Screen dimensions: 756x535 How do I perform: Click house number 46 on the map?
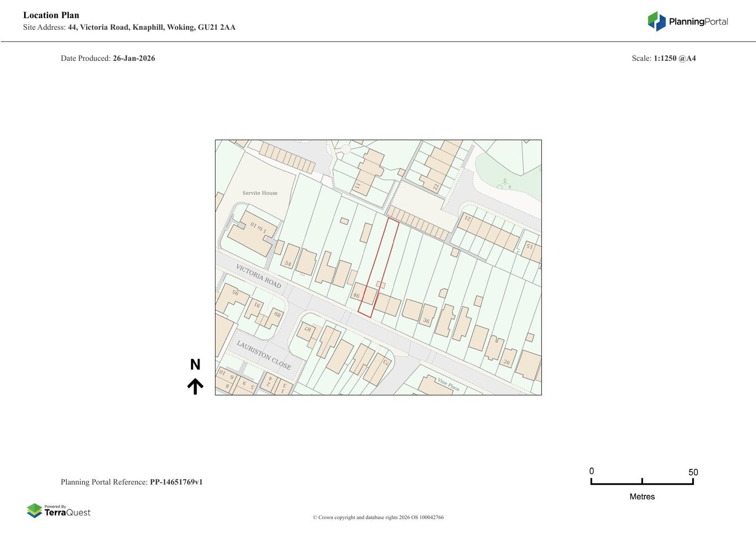point(356,296)
